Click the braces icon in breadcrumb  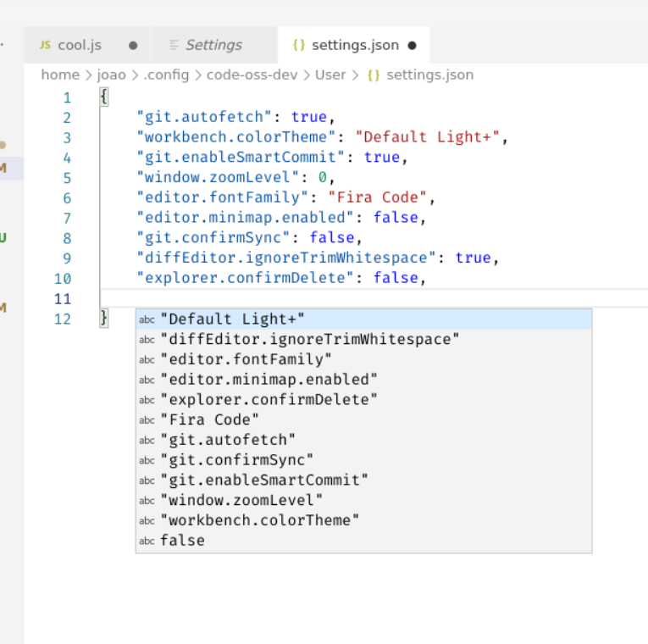374,75
